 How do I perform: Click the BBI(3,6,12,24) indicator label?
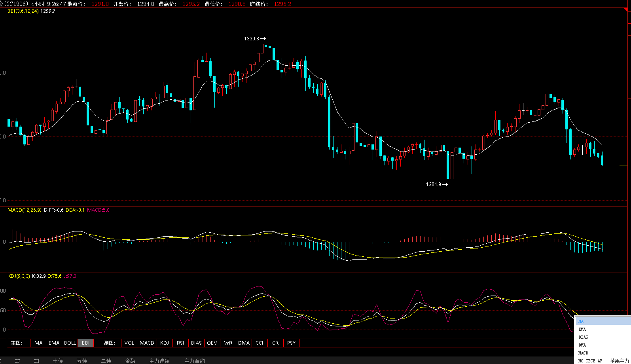pos(23,11)
